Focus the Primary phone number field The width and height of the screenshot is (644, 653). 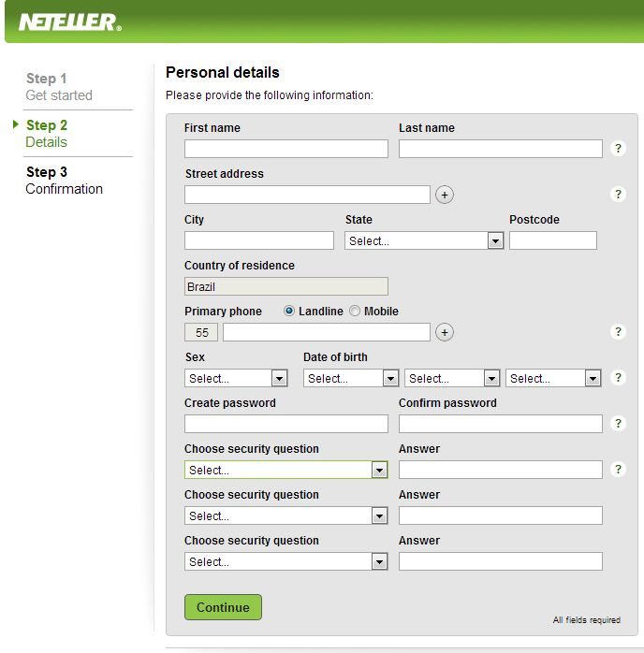[326, 332]
